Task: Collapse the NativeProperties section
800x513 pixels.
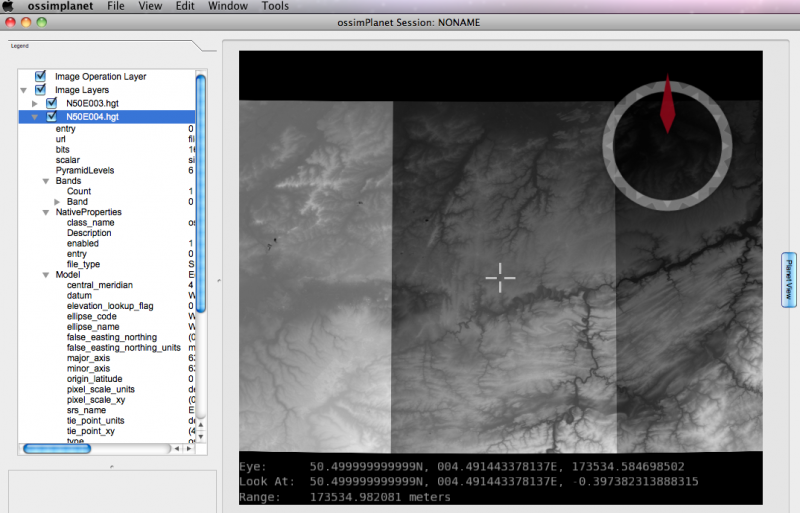Action: click(46, 212)
